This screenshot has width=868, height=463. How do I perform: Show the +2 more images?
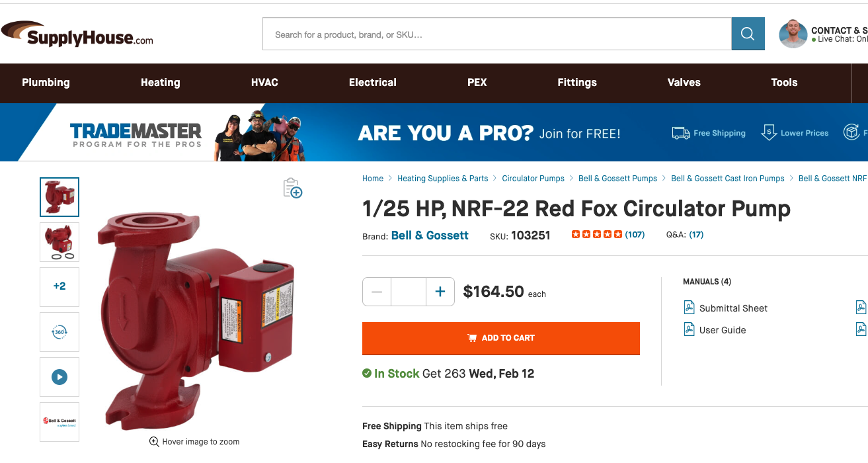click(59, 286)
